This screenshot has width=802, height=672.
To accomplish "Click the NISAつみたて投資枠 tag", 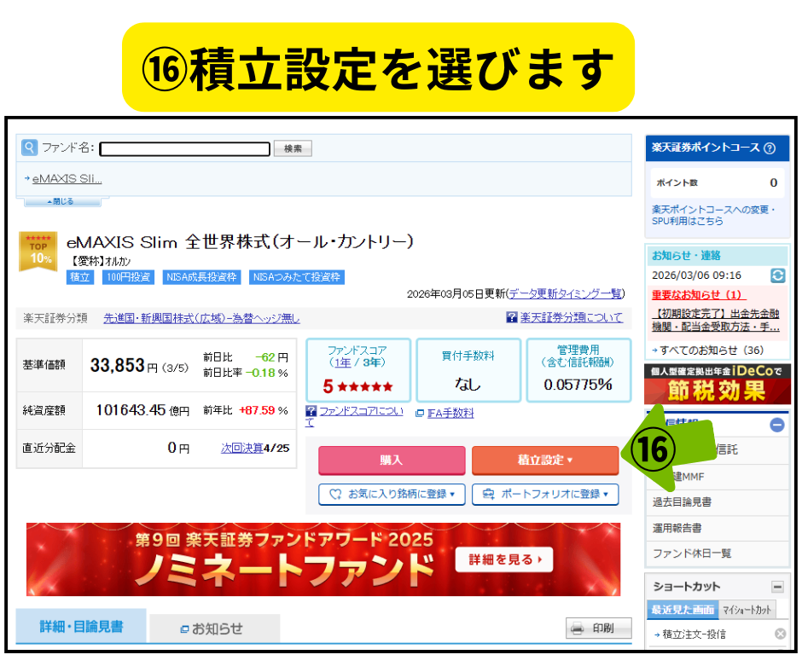I will pyautogui.click(x=297, y=277).
